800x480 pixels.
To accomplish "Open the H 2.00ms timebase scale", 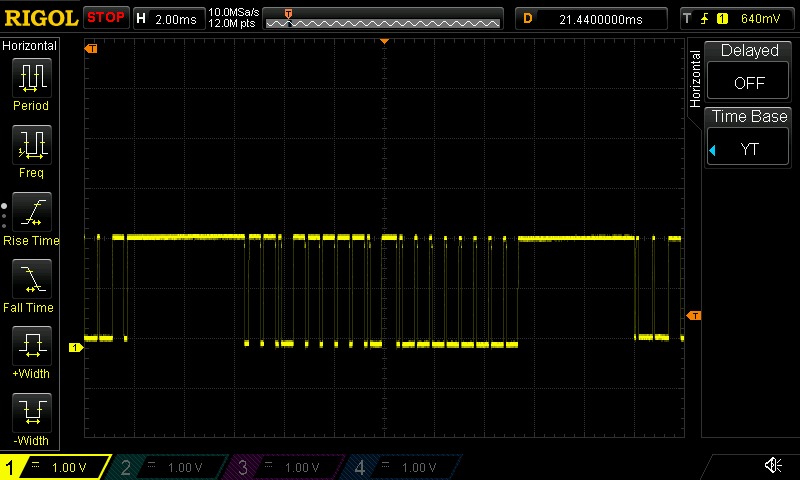I will pyautogui.click(x=166, y=18).
